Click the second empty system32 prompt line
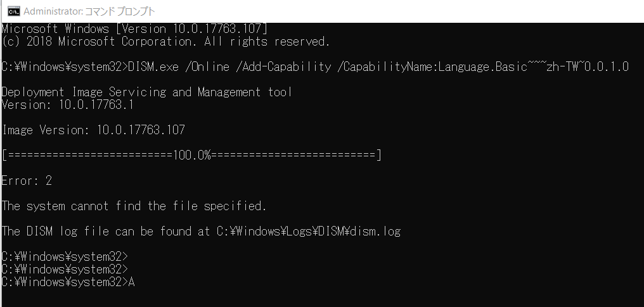The height and width of the screenshot is (307, 644). (65, 270)
